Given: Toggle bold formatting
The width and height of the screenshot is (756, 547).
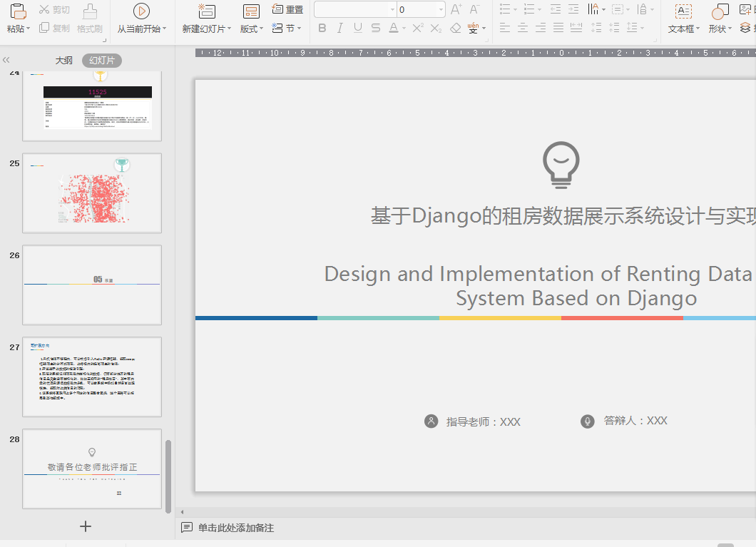Looking at the screenshot, I should click(x=322, y=28).
